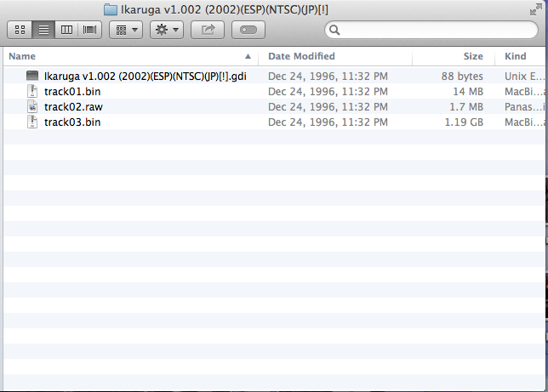Click the track01.bin archive icon
The width and height of the screenshot is (548, 392).
32,91
